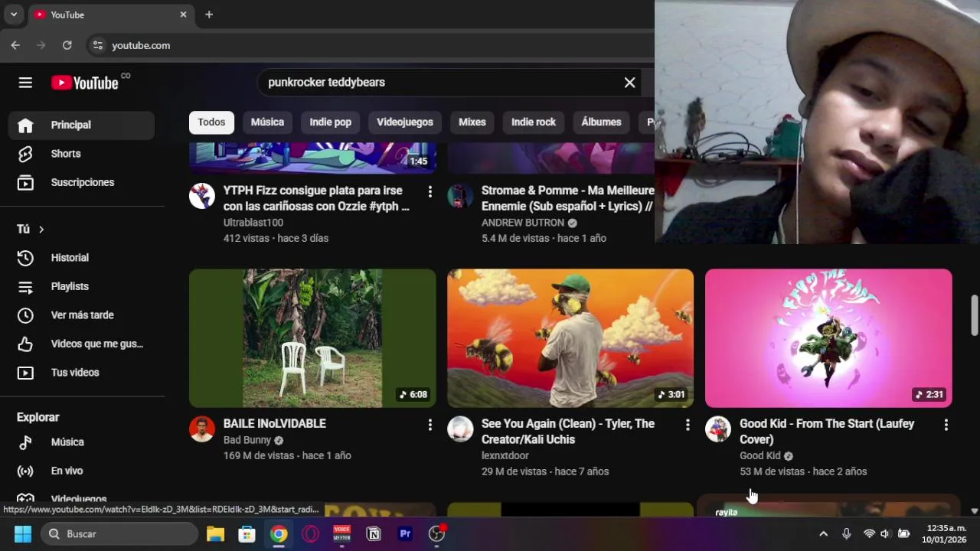980x551 pixels.
Task: Open Good Kid - From The Start title
Action: [x=827, y=432]
